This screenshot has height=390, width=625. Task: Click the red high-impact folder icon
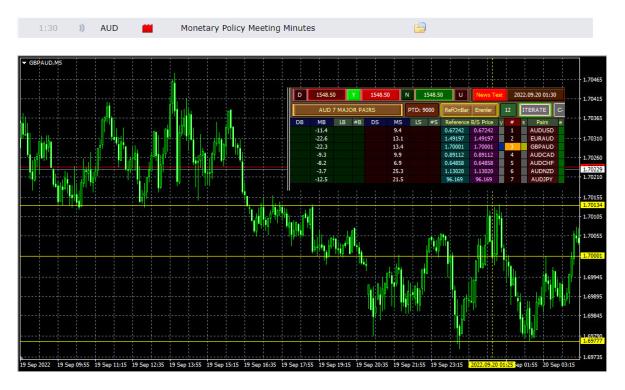tap(147, 28)
